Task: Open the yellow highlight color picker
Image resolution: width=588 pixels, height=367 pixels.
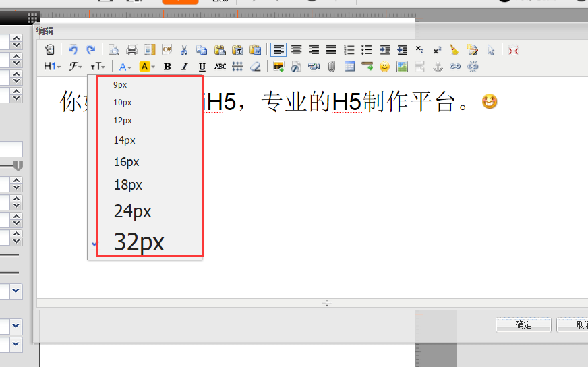Action: pos(147,66)
